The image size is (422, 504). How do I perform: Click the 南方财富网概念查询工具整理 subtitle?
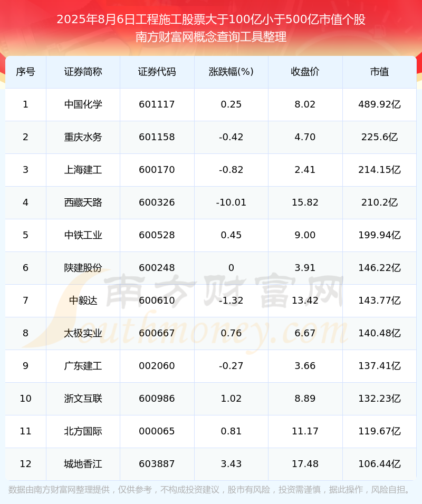[211, 37]
